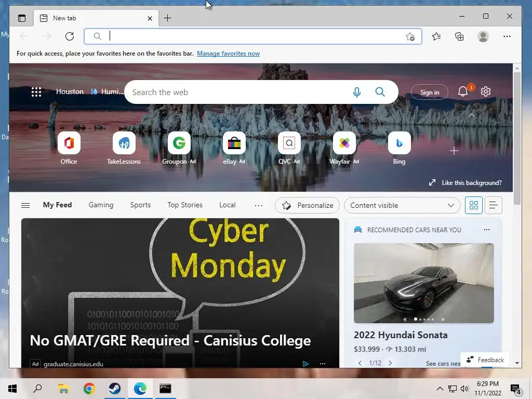Open Settings and more ellipsis menu
The image size is (532, 399).
pos(507,36)
